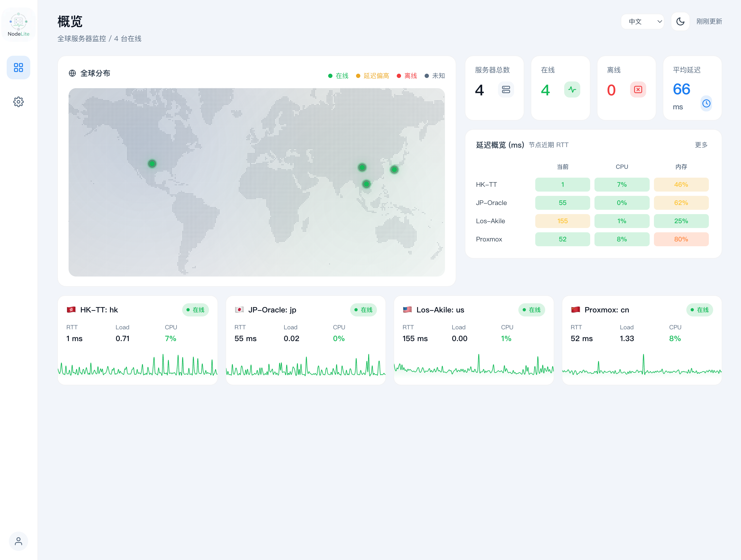Open the dashboard overview sidebar icon

pos(18,67)
